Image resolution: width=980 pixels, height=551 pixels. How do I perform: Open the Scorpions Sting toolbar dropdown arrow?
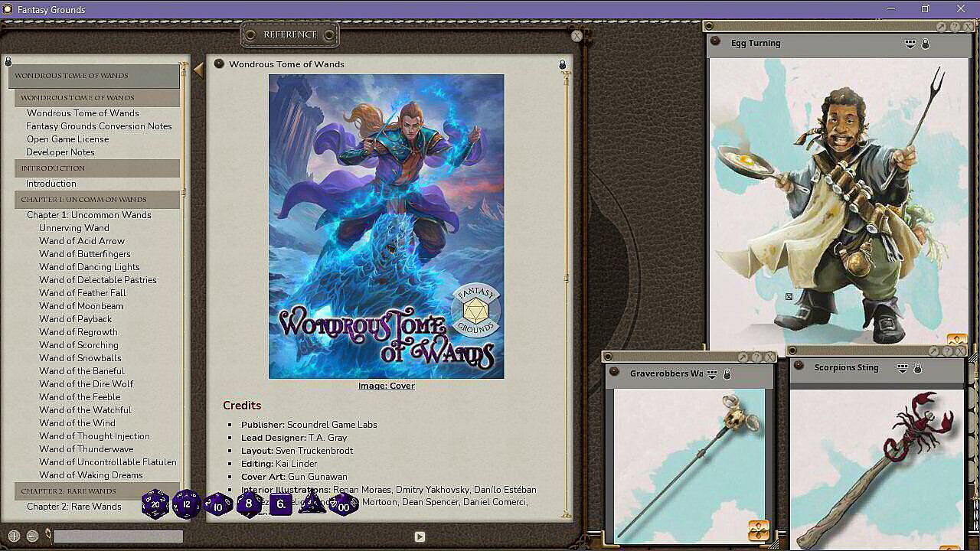click(x=903, y=368)
